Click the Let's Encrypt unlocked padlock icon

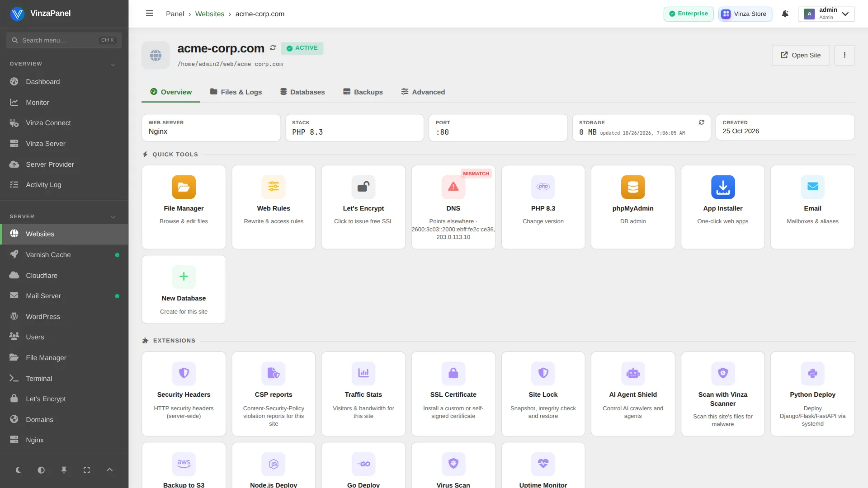click(x=363, y=187)
